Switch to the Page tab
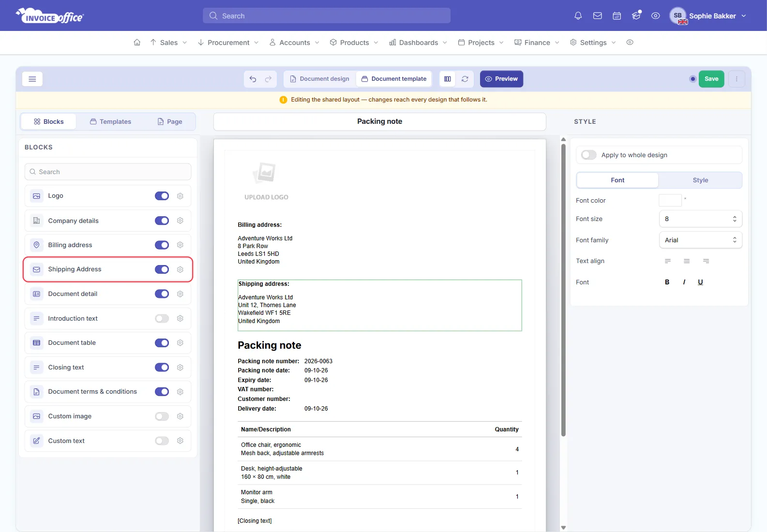Image resolution: width=767 pixels, height=532 pixels. pyautogui.click(x=170, y=122)
